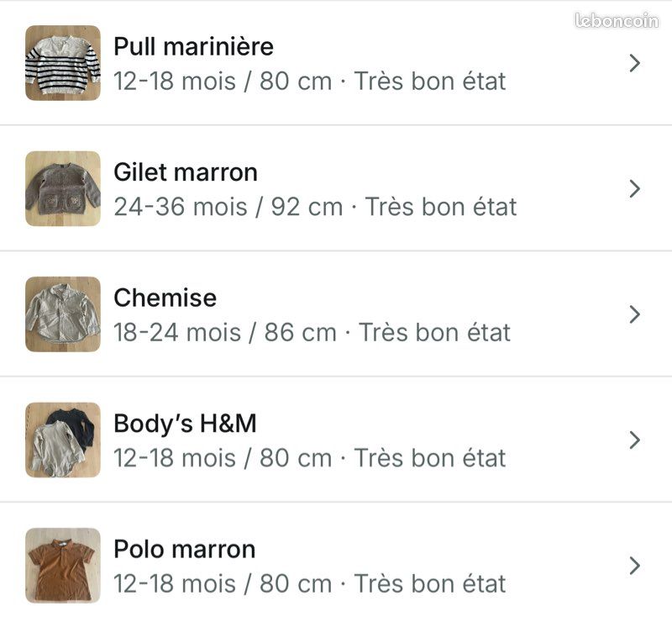Open the Chemise listing thumbnail
Image resolution: width=672 pixels, height=622 pixels.
click(x=62, y=314)
